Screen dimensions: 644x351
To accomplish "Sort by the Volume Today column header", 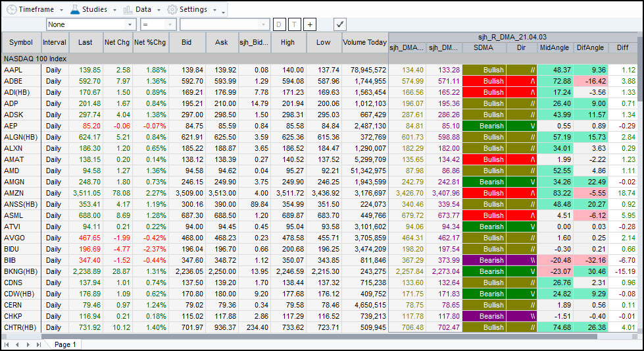I will point(364,42).
